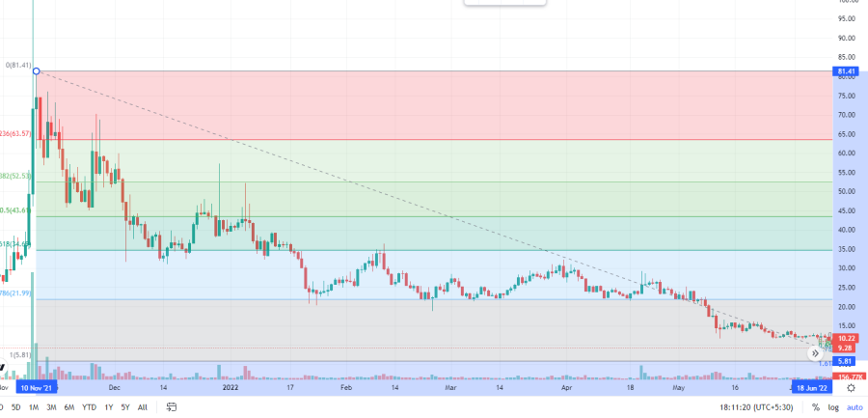The height and width of the screenshot is (418, 868).
Task: Select the 5D time range
Action: point(16,407)
